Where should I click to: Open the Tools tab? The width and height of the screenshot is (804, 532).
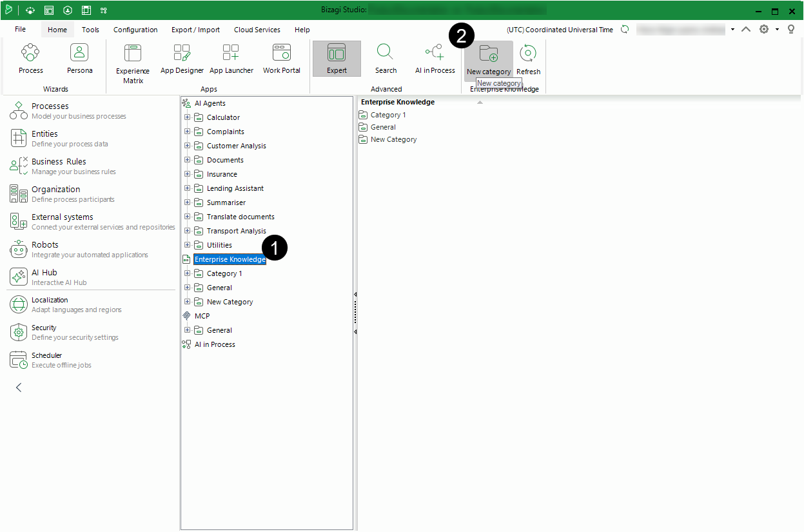(x=90, y=30)
